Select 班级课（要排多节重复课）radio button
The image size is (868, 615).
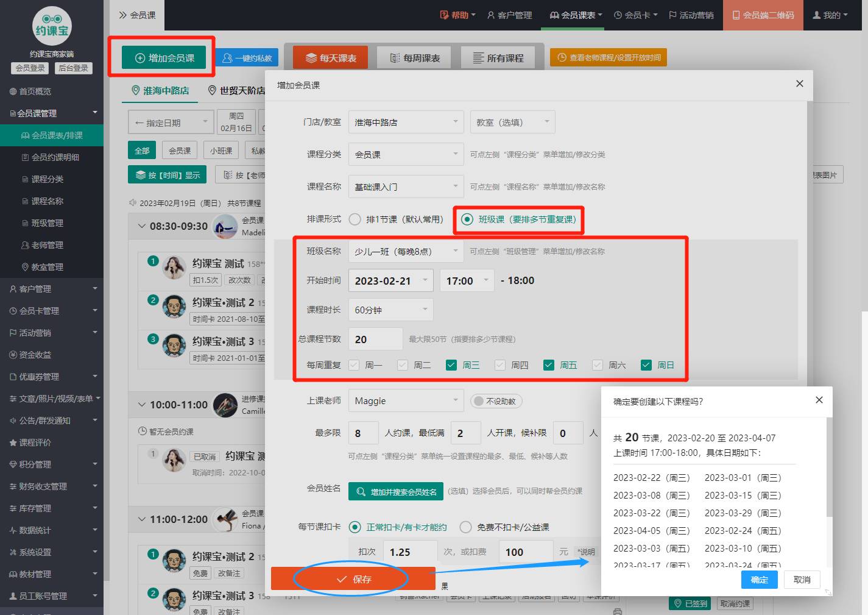click(x=467, y=219)
